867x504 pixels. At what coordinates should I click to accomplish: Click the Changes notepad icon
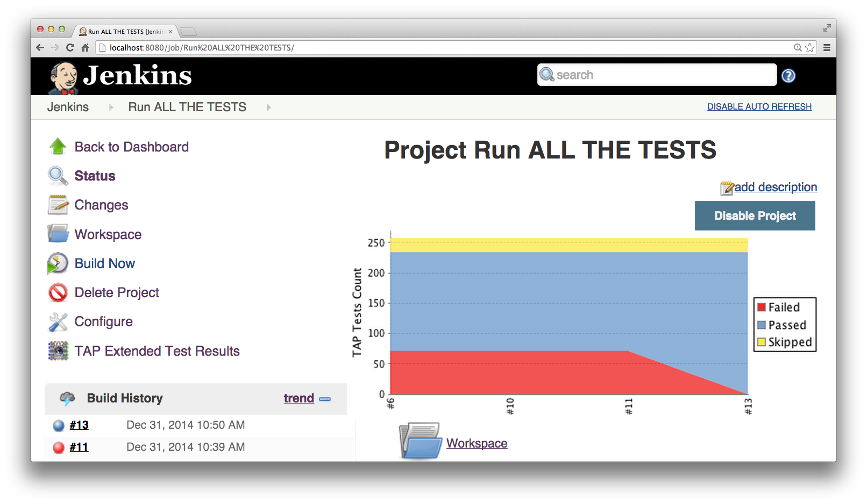point(58,205)
